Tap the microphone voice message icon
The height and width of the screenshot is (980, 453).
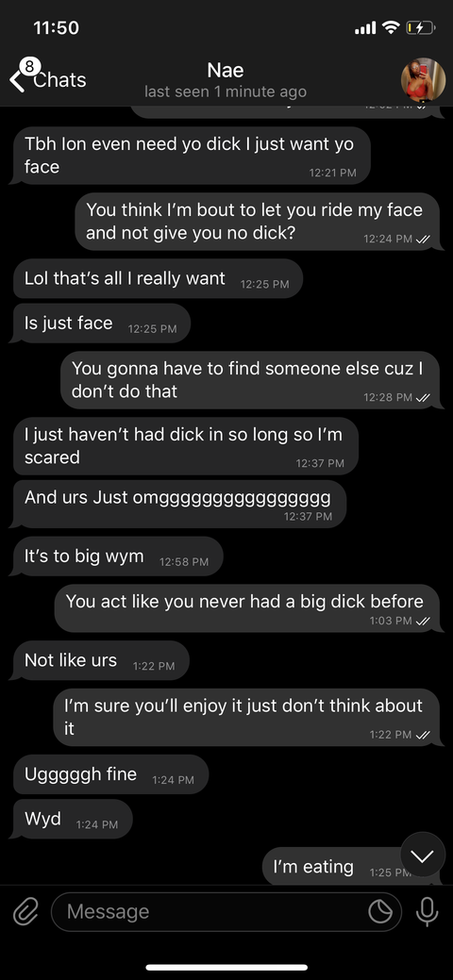(428, 912)
